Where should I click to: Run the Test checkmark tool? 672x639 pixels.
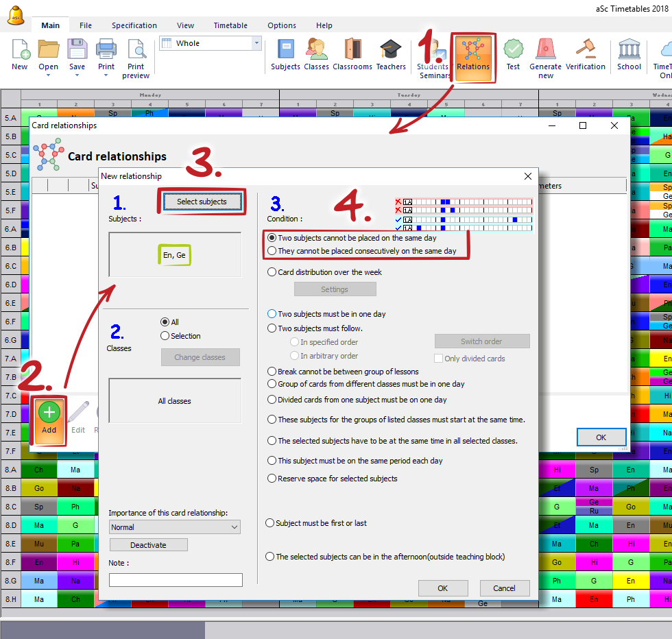[513, 55]
